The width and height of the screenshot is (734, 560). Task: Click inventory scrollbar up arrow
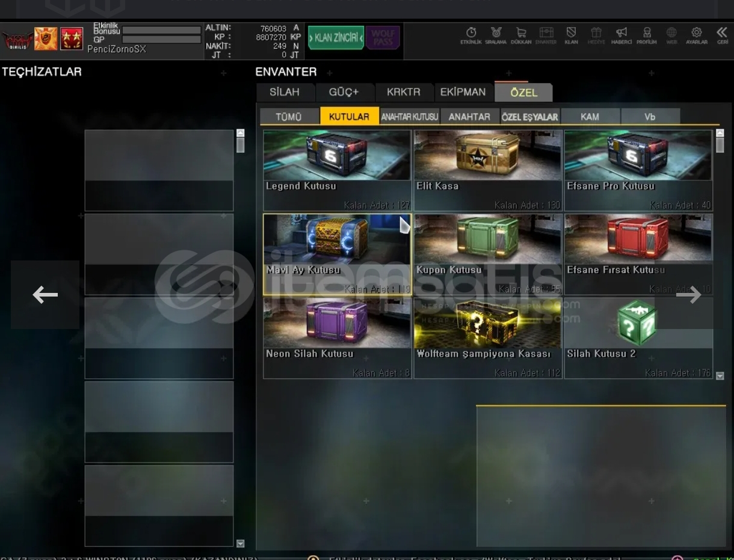[x=720, y=133]
